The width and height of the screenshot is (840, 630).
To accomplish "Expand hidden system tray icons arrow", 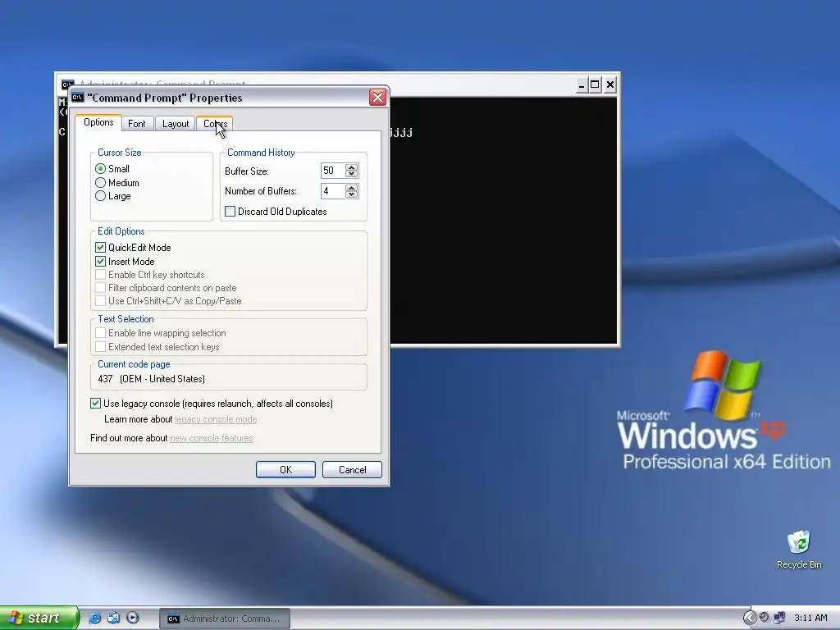I will tap(750, 619).
